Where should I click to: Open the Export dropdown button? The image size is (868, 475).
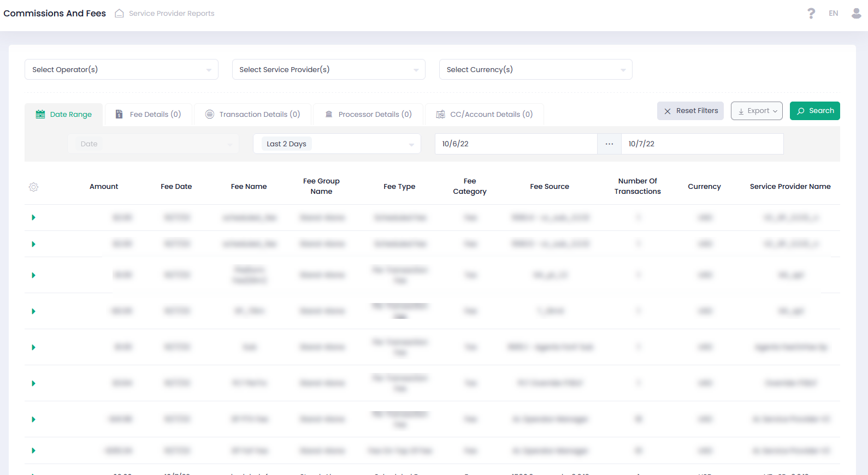757,111
